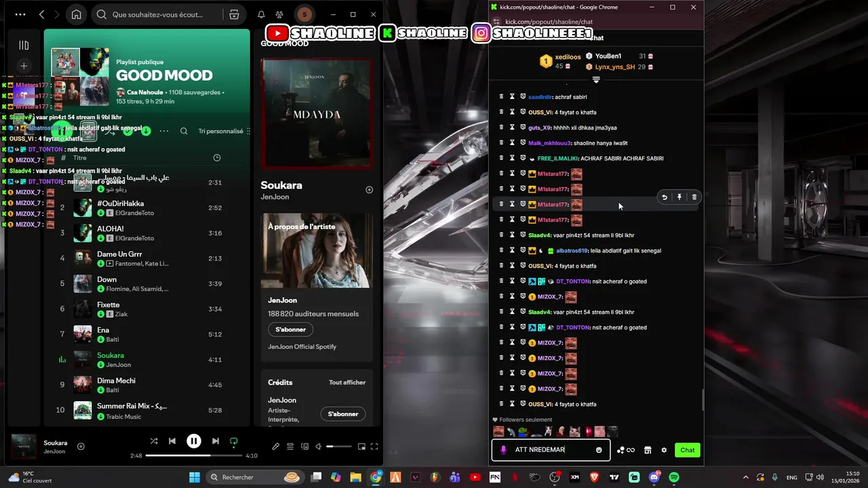Open the ENG language switcher
This screenshot has width=868, height=488.
pos(792,477)
